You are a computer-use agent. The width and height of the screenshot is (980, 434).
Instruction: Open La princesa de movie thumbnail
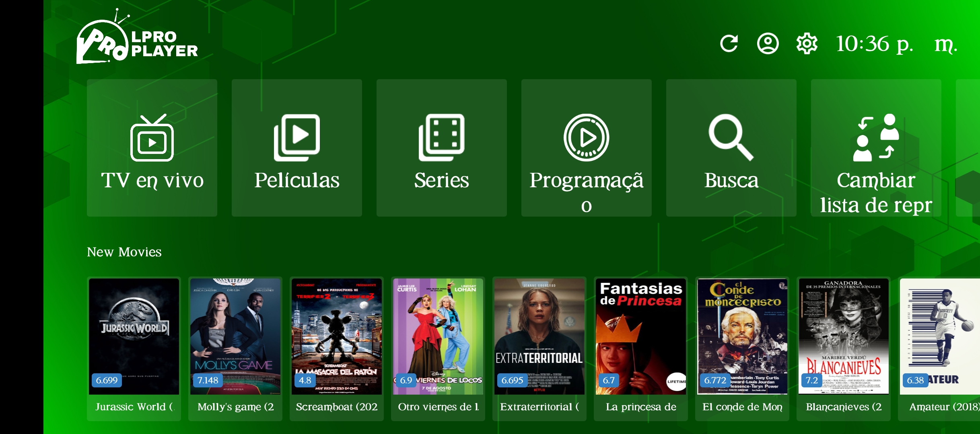click(641, 349)
